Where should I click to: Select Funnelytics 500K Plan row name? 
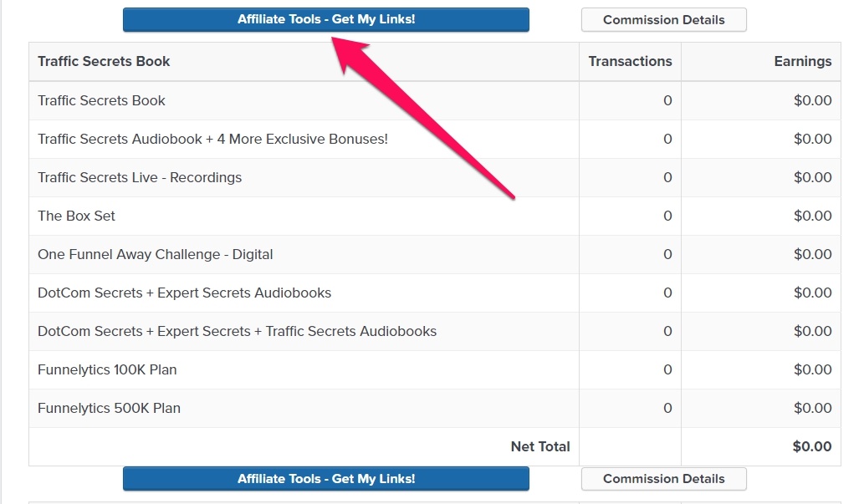109,408
